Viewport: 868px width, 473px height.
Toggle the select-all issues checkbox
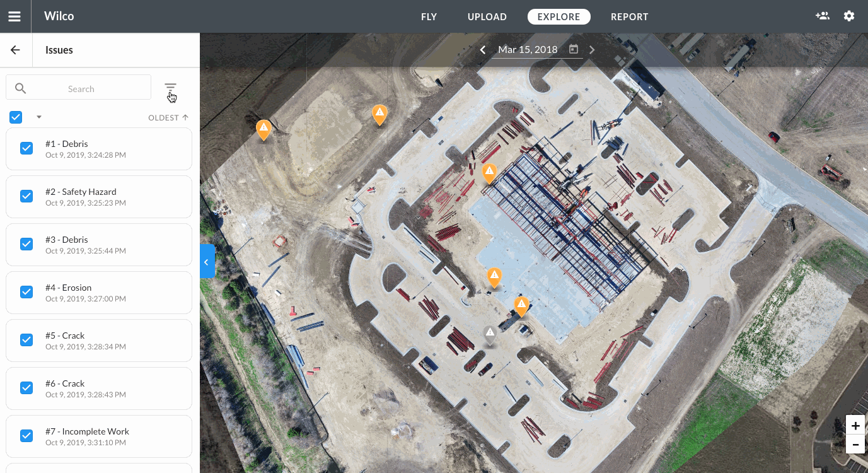coord(16,117)
